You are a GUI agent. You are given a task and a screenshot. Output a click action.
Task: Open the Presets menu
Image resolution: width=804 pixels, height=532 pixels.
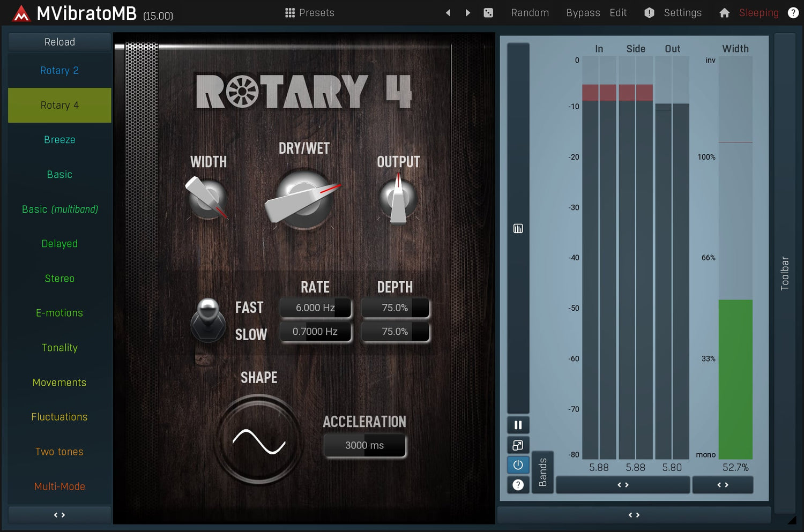(x=310, y=13)
